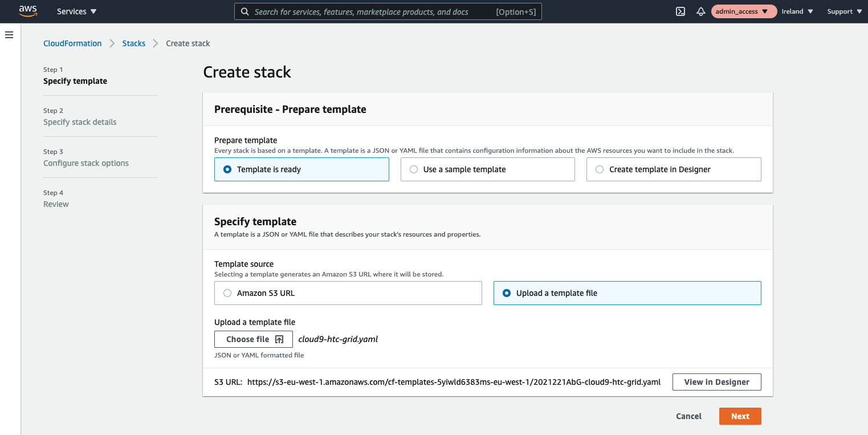The height and width of the screenshot is (435, 868).
Task: Open the admin_access account dropdown
Action: tap(743, 11)
